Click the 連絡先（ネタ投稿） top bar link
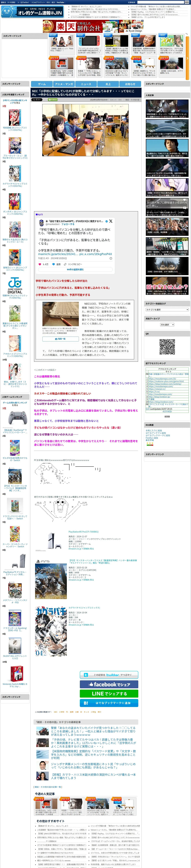The height and width of the screenshot is (868, 191). coord(8,2)
